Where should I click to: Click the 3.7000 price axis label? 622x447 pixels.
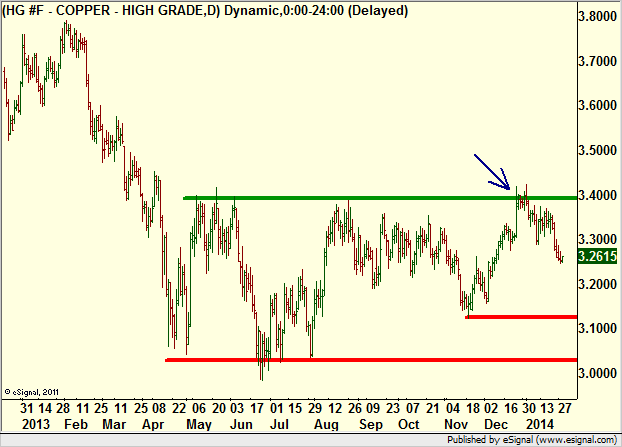(598, 61)
